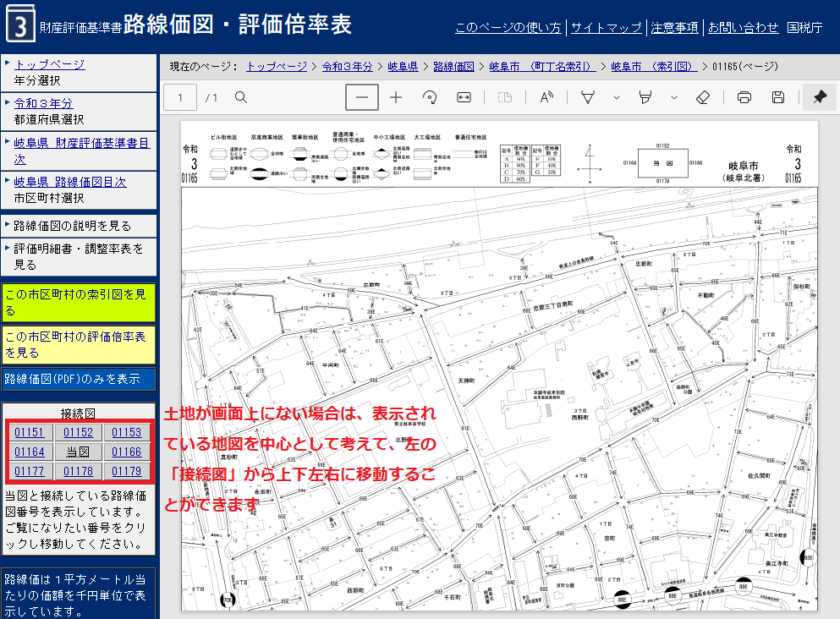Rotate the PDF page
Viewport: 840px width, 619px height.
coord(430,97)
